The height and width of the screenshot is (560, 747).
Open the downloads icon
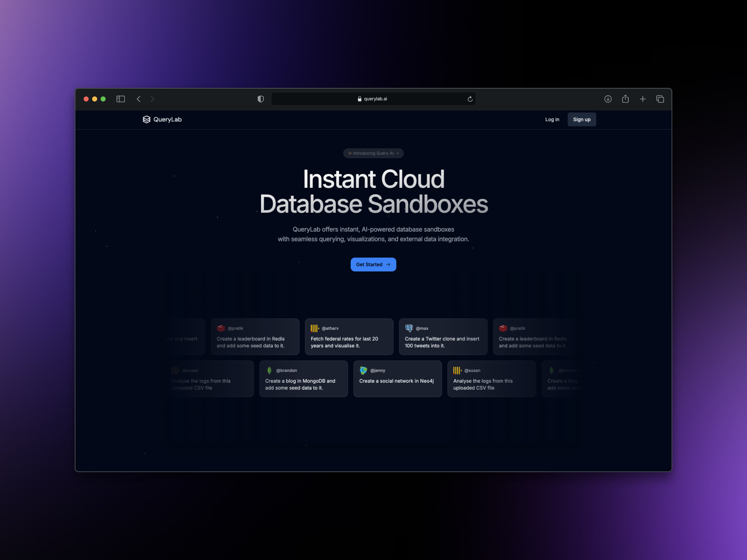click(608, 99)
